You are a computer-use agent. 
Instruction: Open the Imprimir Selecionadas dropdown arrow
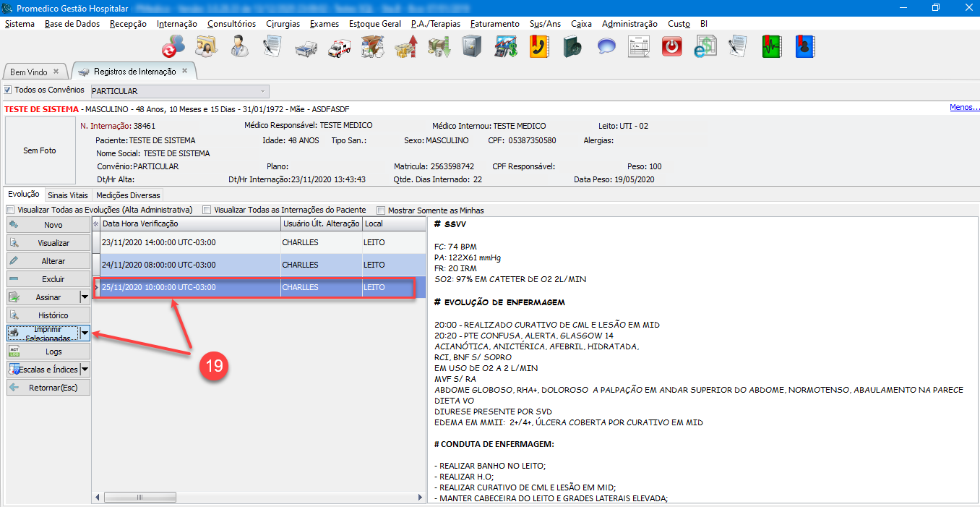pyautogui.click(x=85, y=333)
